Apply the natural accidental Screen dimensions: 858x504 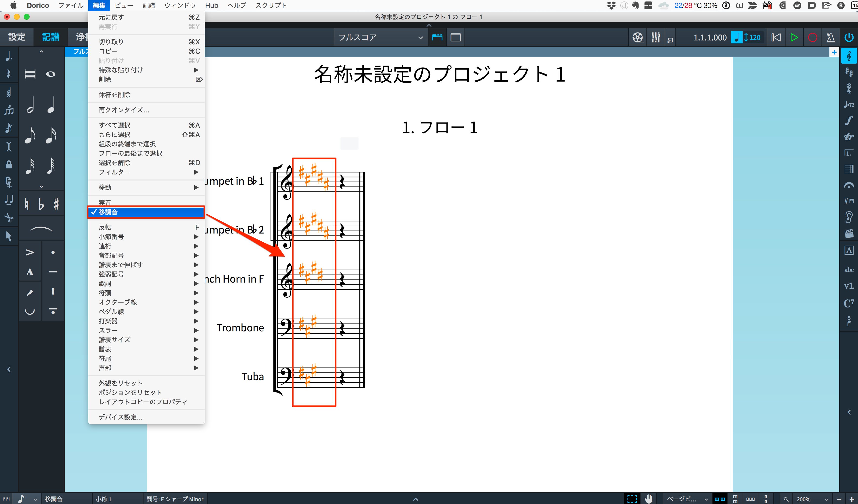coord(27,204)
